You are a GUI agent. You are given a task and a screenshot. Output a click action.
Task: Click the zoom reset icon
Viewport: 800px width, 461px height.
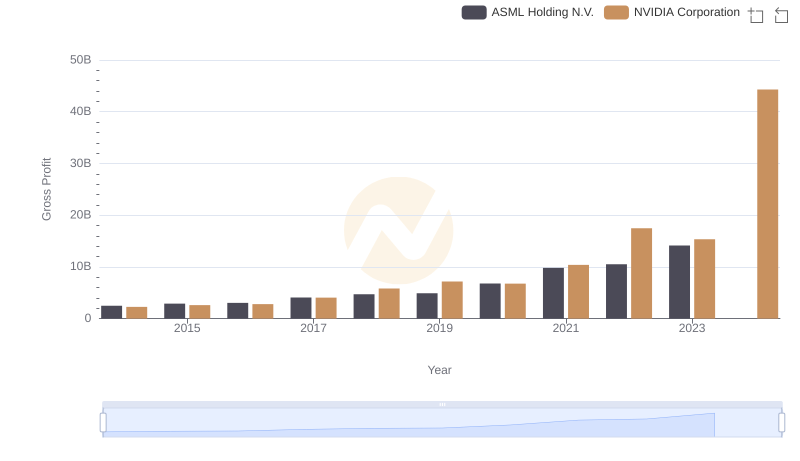click(781, 15)
